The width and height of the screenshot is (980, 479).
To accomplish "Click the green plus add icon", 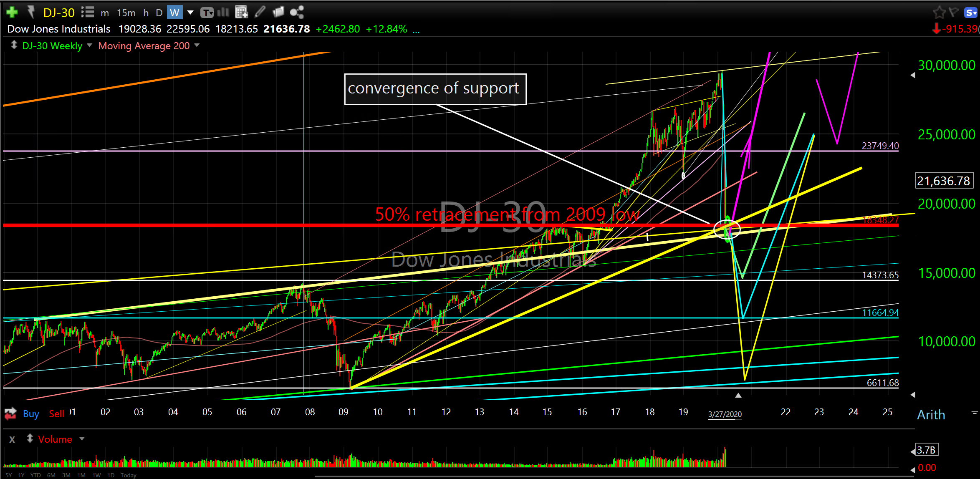I will tap(12, 12).
